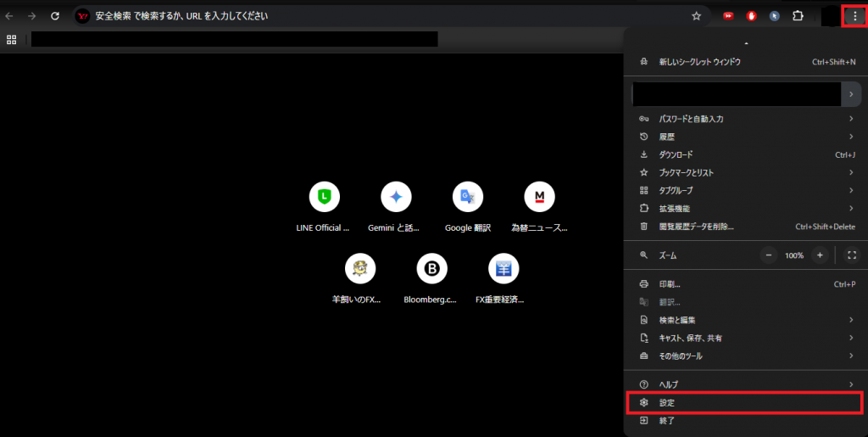Open ダウンロード from the menu
This screenshot has height=437, width=868.
[x=745, y=154]
